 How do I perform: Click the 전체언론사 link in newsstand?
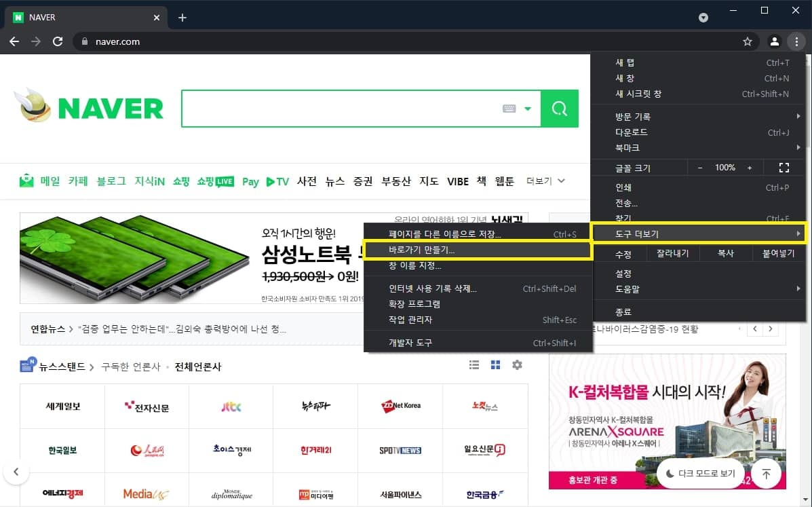click(x=199, y=364)
